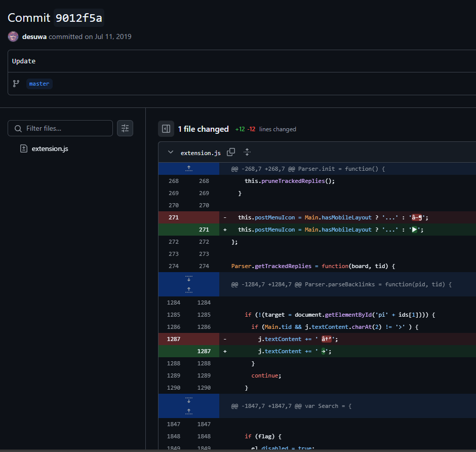This screenshot has height=452, width=476.
Task: Click into the Filter files input
Action: click(x=66, y=129)
